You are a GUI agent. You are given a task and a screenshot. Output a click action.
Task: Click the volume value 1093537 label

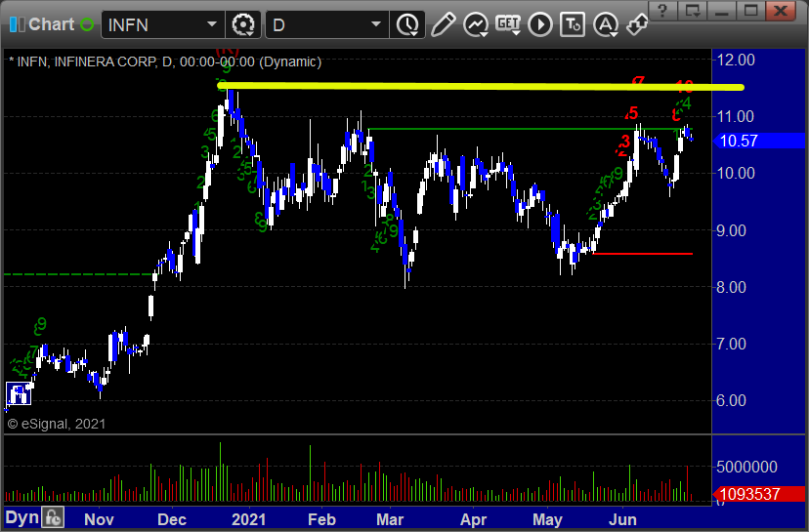coord(757,494)
